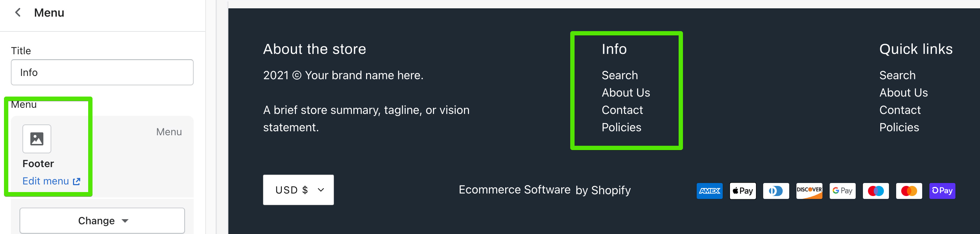980x234 pixels.
Task: Click the Diners Club payment icon
Action: tap(776, 191)
